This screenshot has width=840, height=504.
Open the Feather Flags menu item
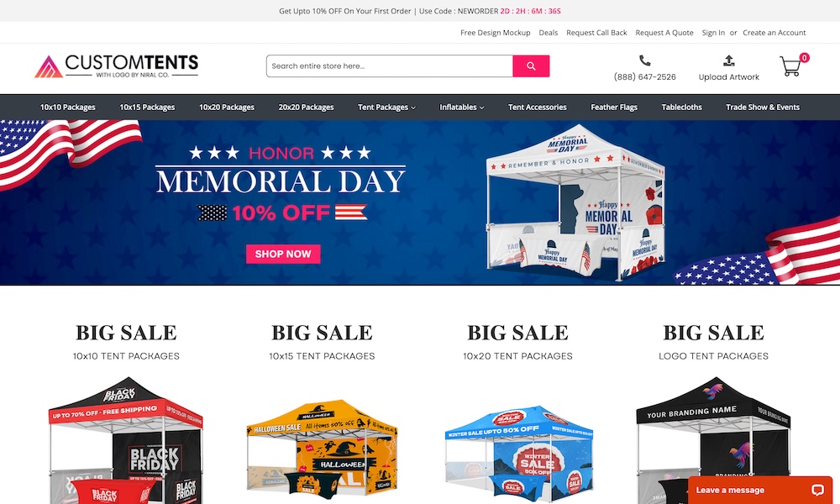614,108
